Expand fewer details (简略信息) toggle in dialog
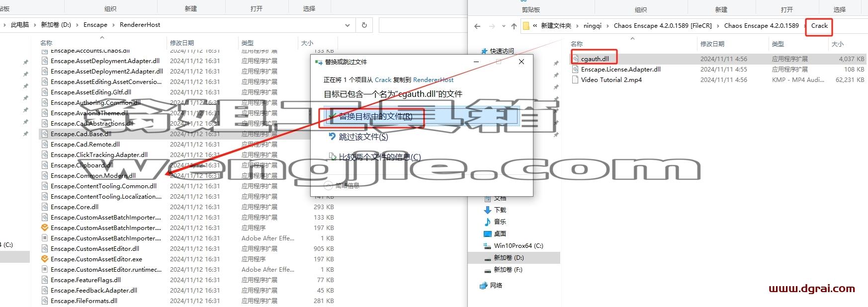 [342, 186]
